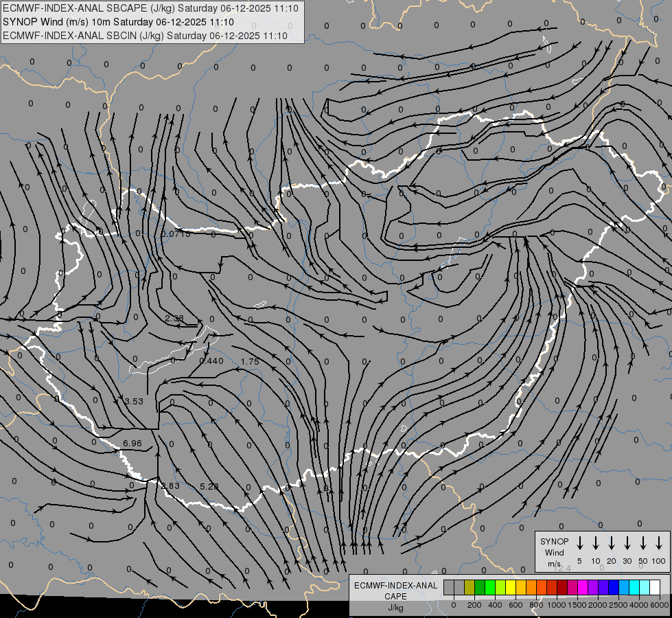Click the 4000 tick label on CAPE scale

pyautogui.click(x=639, y=605)
